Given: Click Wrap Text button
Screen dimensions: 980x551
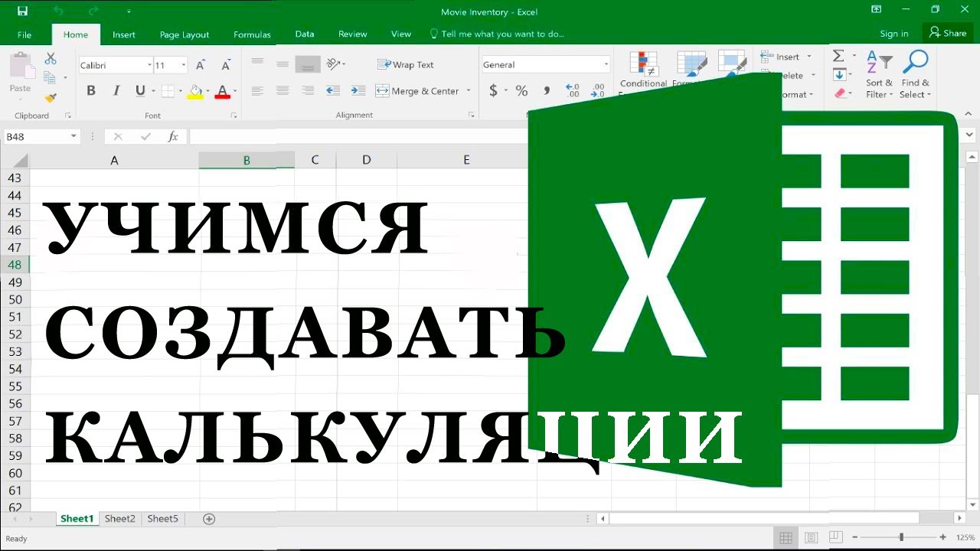Looking at the screenshot, I should pos(405,65).
